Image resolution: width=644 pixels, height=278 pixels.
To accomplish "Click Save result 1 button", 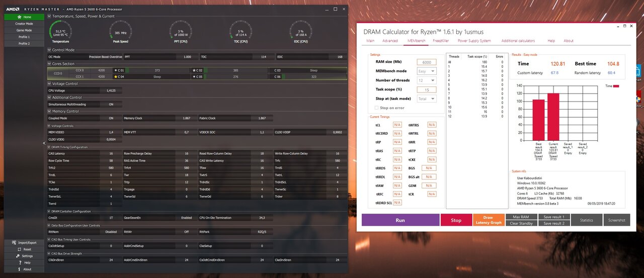I will click(554, 217).
